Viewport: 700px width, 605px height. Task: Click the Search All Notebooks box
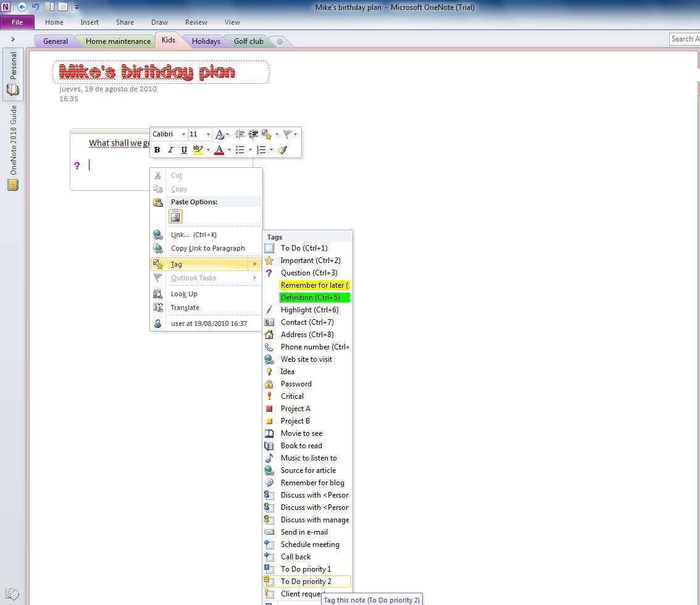685,39
